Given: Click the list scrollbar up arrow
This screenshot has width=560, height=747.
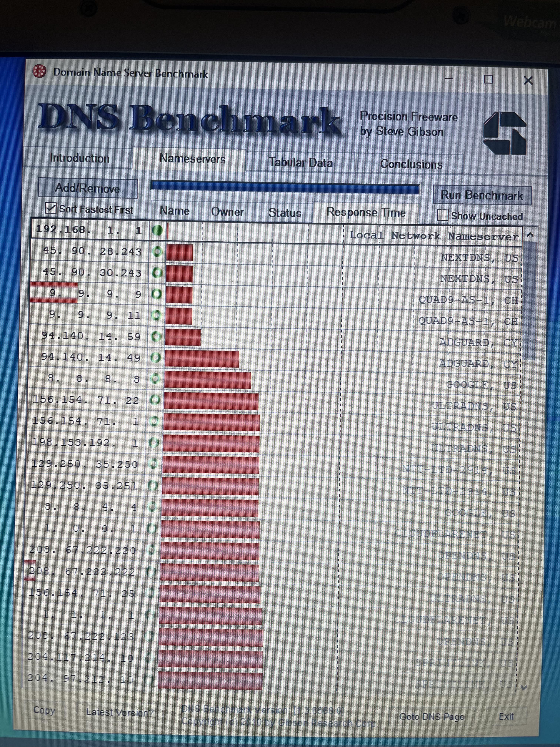Looking at the screenshot, I should pos(530,235).
